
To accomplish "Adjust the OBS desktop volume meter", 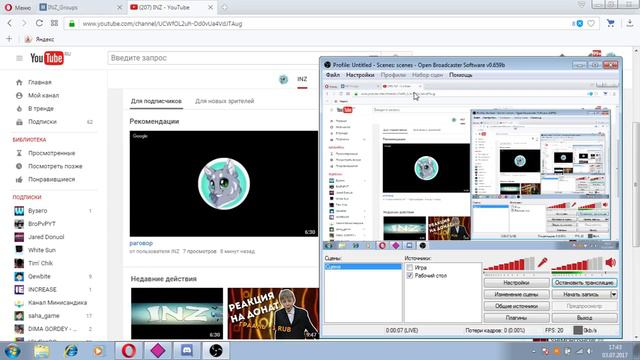I will click(577, 264).
